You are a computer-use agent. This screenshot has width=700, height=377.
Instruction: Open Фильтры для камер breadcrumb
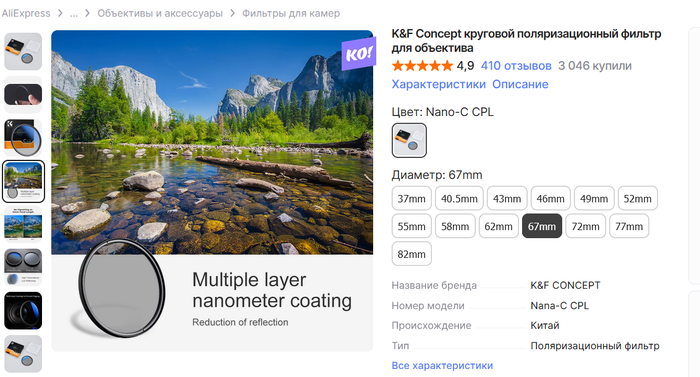pyautogui.click(x=291, y=13)
